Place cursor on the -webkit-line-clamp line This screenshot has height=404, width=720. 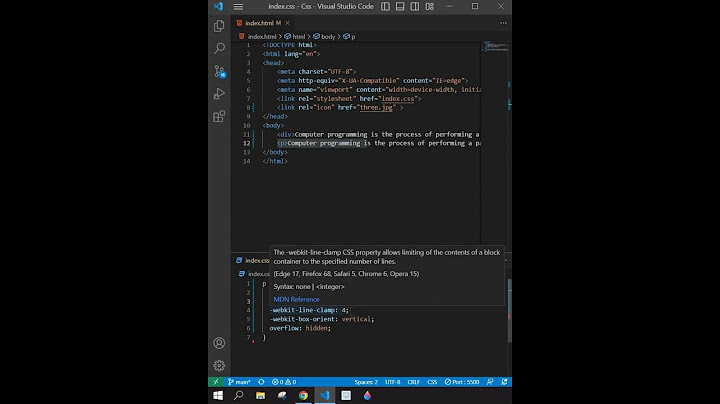[309, 310]
